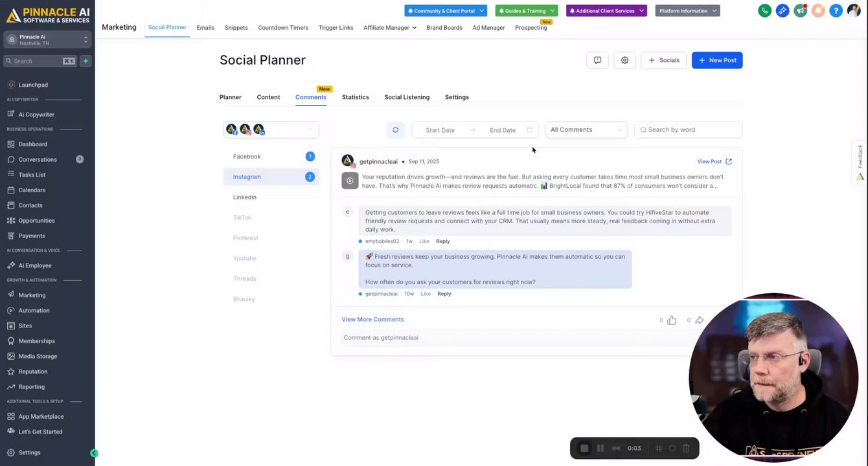
Task: Click the New Post button
Action: coord(717,60)
